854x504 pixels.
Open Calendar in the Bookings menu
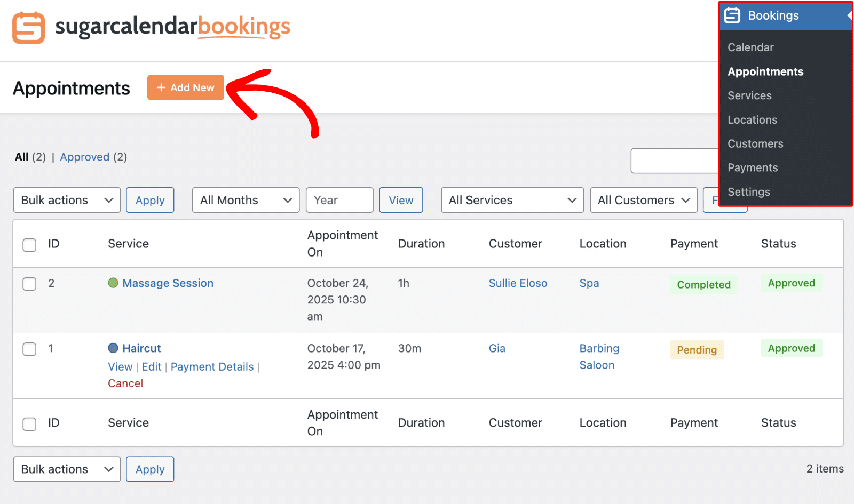coord(750,47)
